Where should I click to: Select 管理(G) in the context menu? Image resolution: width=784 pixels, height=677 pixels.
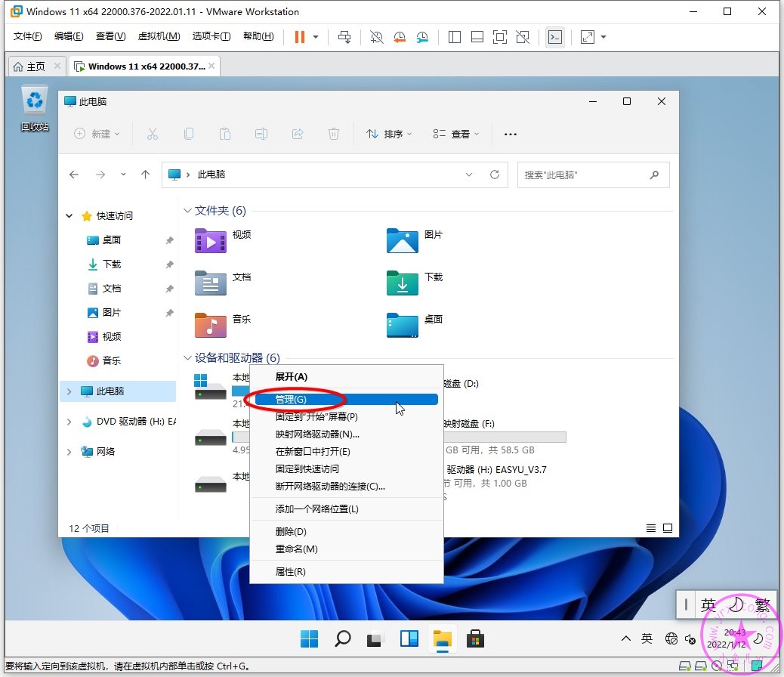[x=347, y=399]
